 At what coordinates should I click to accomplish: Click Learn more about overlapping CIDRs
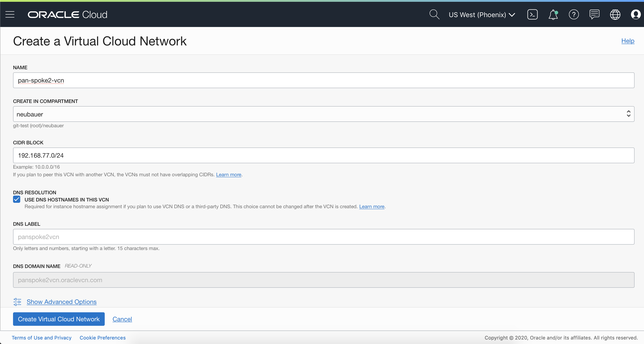229,175
